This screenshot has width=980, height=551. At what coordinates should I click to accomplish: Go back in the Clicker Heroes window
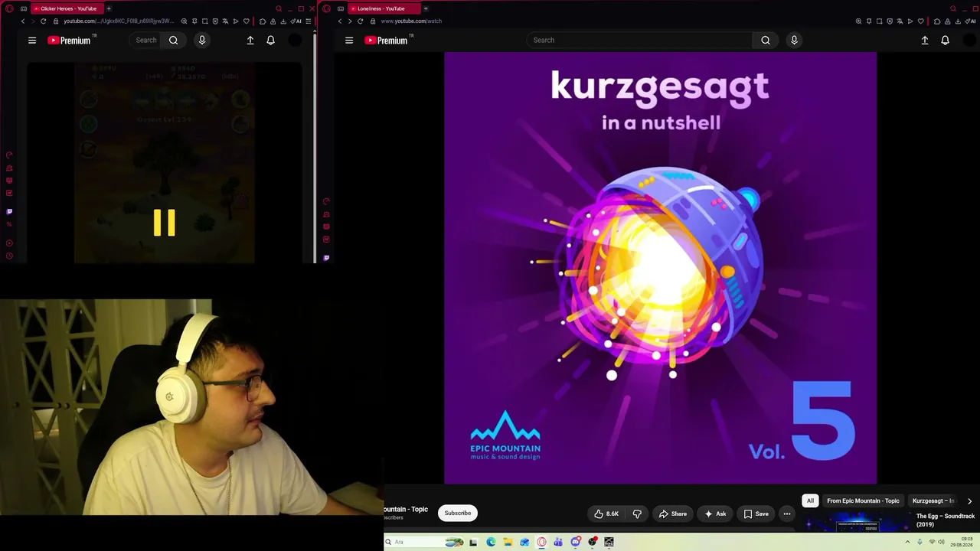click(23, 21)
